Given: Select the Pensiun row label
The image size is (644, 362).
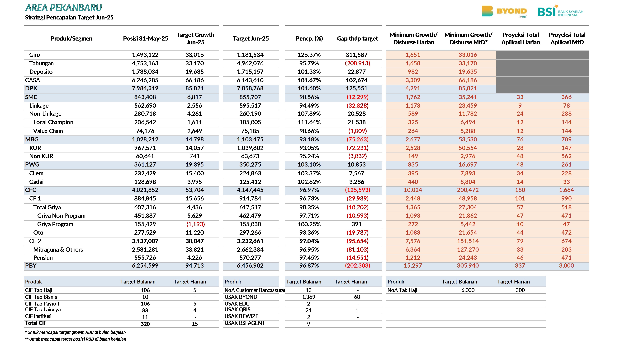Looking at the screenshot, I should [43, 258].
